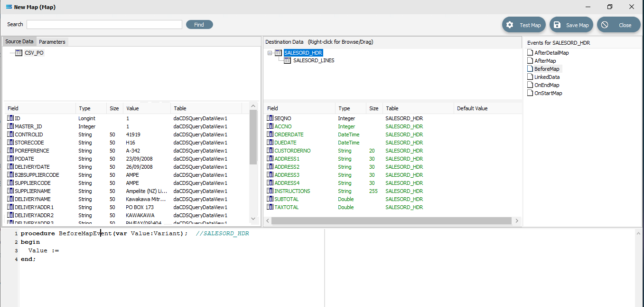Screen dimensions: 644x307
Task: Click the field icon beside ACCNO
Action: 270,126
